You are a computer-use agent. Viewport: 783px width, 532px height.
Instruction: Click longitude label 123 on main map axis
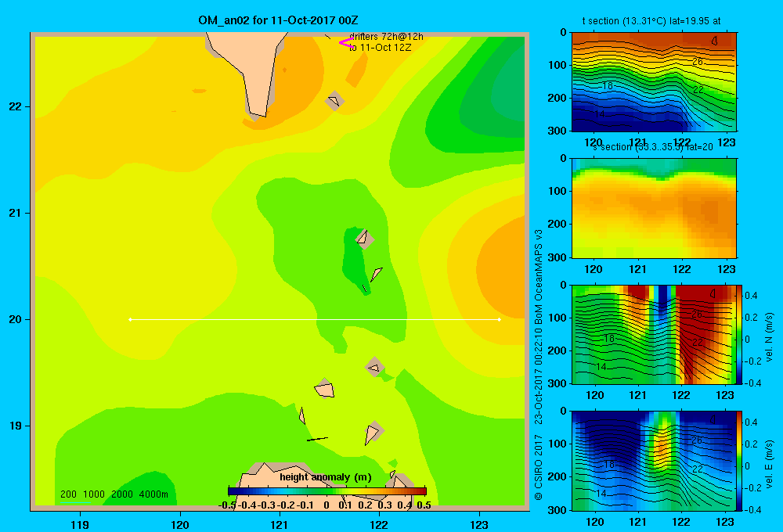pos(479,524)
